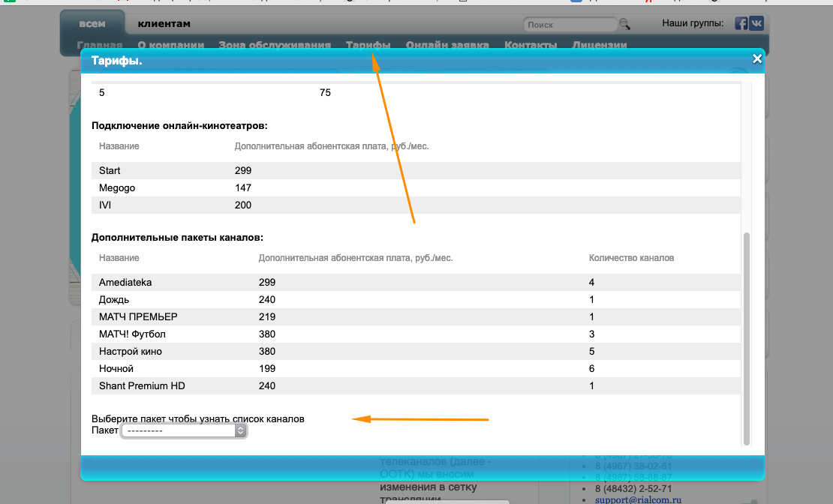This screenshot has height=504, width=833.
Task: Click the 240 price for Shant Premium HD
Action: tap(266, 386)
